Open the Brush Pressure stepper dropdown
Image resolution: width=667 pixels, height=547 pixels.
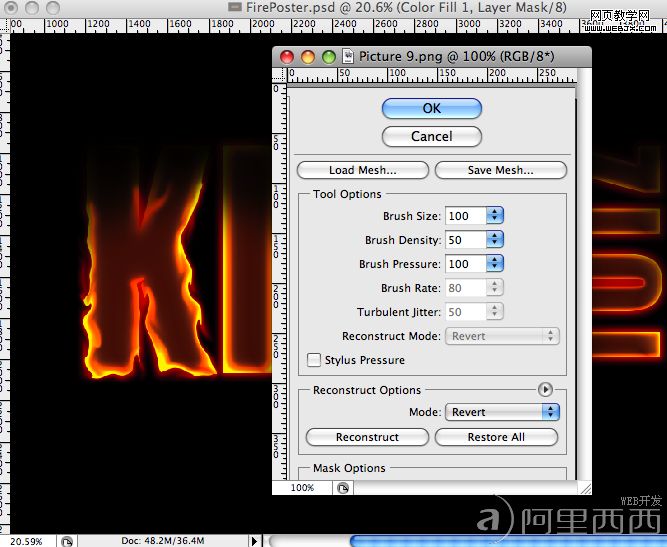click(x=495, y=264)
